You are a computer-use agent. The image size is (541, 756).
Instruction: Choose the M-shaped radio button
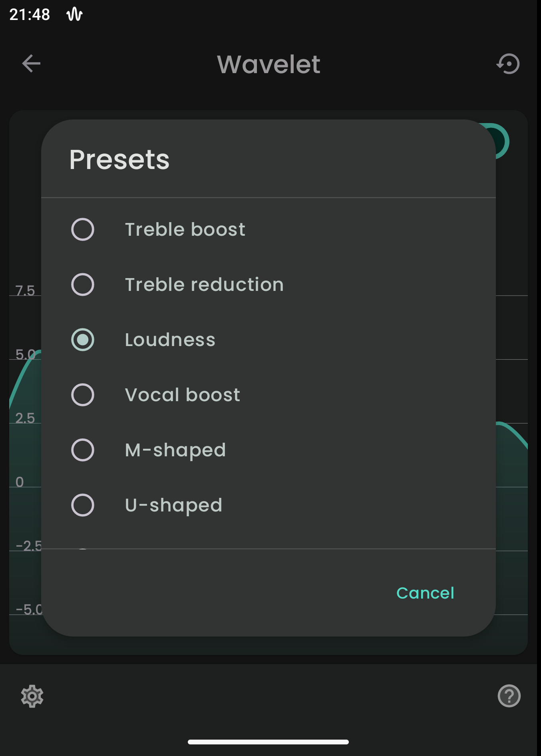[83, 450]
